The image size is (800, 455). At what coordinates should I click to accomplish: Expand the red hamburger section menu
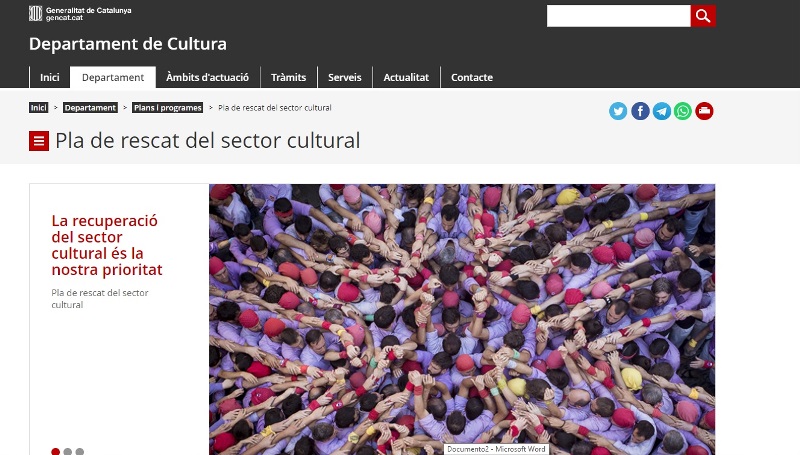click(39, 141)
